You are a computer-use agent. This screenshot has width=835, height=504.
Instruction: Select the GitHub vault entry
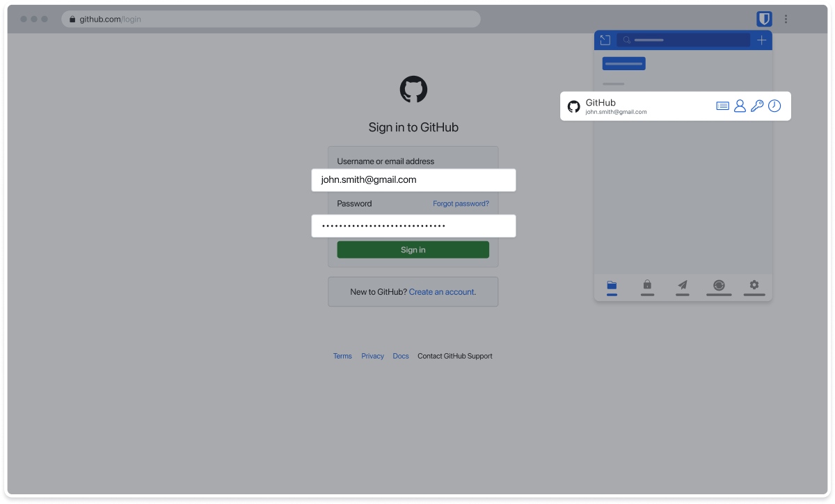coord(675,106)
